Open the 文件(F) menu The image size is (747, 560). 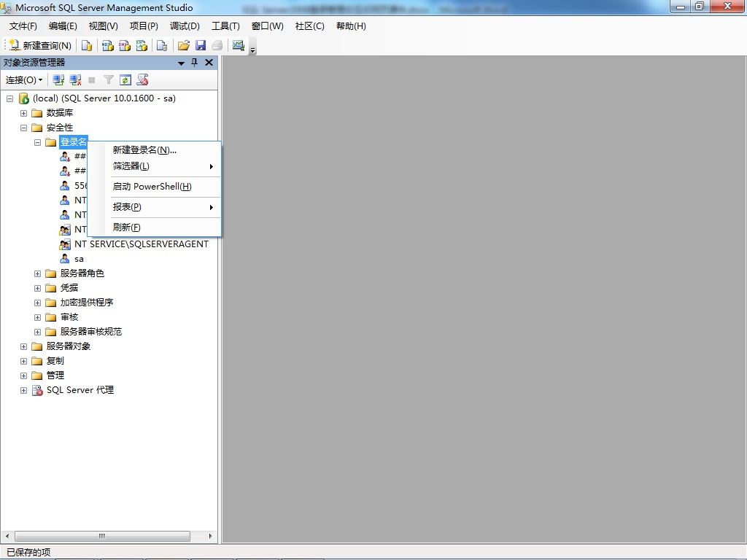tap(23, 26)
